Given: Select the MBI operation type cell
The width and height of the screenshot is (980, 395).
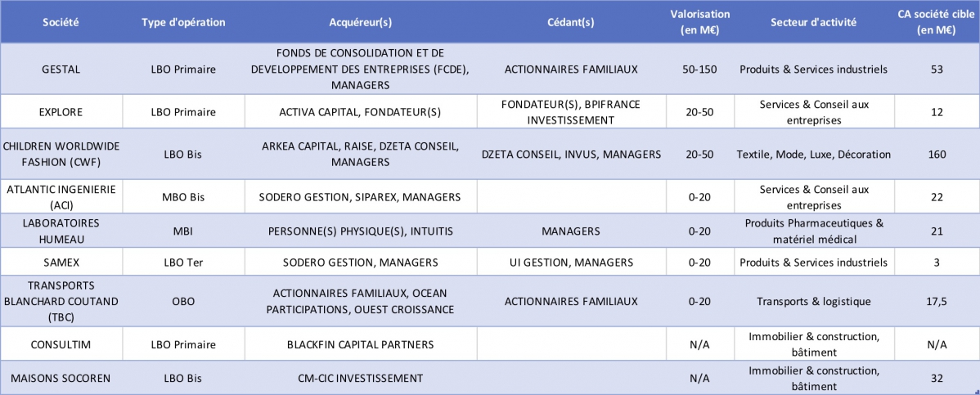Looking at the screenshot, I should click(x=183, y=231).
